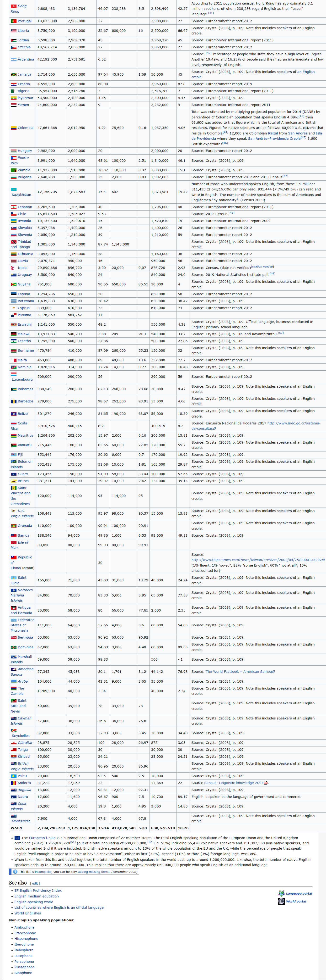Click the Nepal flag icon
This screenshot has width=326, height=980.
pyautogui.click(x=13, y=268)
